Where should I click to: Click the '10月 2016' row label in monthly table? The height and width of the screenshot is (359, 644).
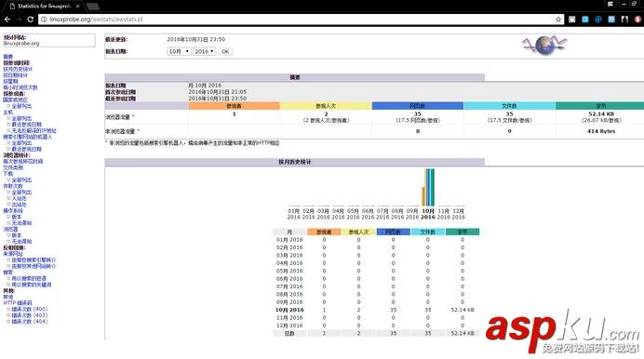[289, 310]
